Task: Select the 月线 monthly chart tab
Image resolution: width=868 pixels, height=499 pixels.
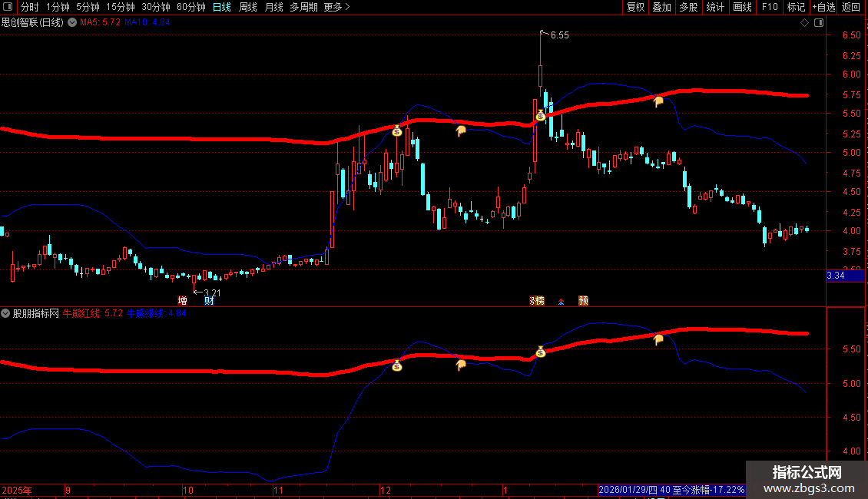Action: click(274, 7)
